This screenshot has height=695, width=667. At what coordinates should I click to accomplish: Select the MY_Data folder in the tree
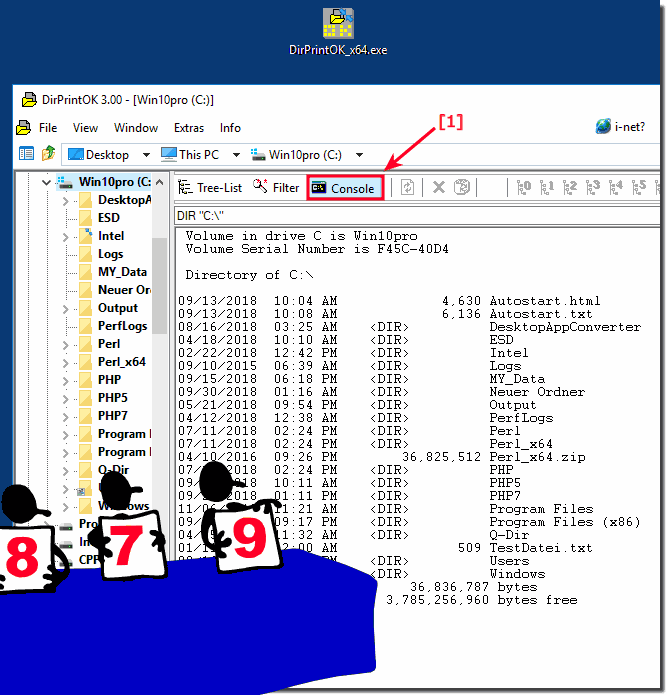(x=122, y=272)
